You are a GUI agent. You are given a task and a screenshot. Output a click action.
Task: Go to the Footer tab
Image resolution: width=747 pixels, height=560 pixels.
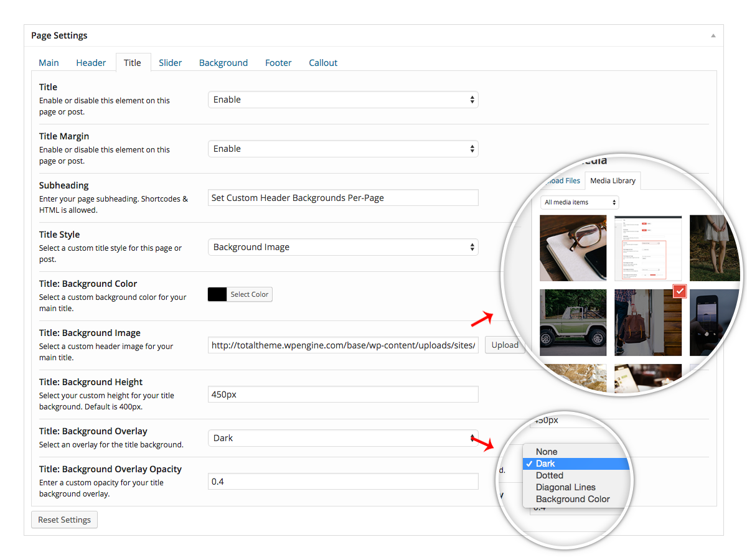[x=278, y=63]
